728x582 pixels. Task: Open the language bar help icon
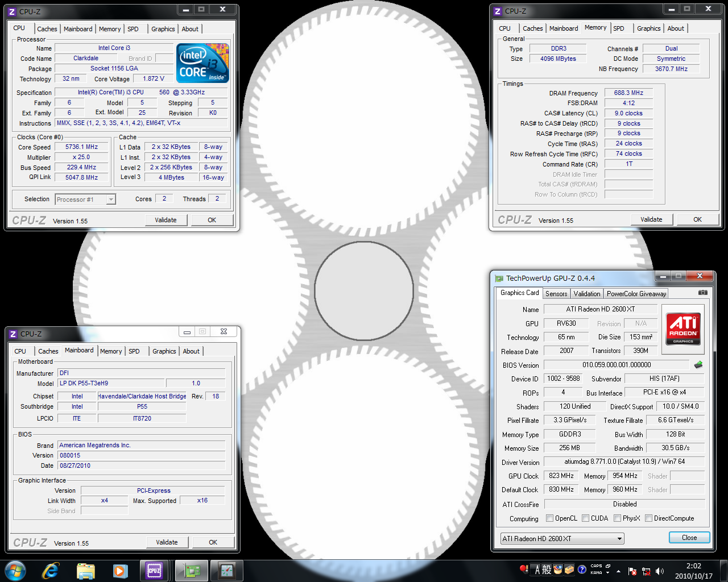(582, 569)
